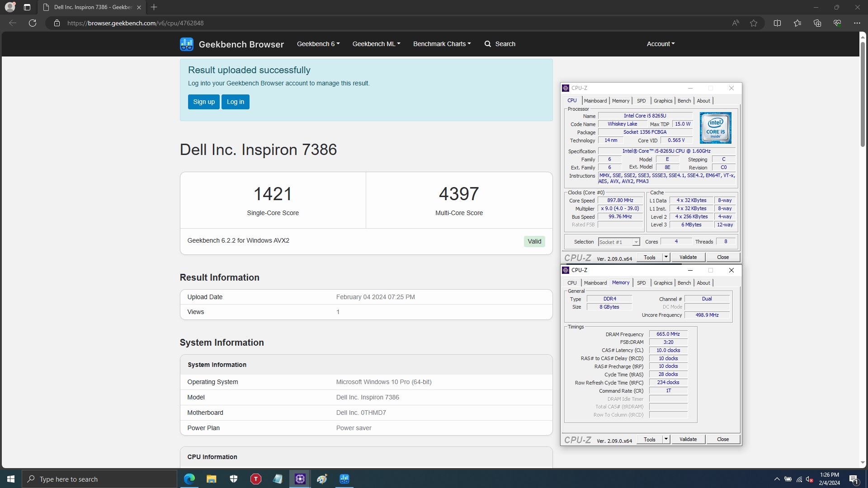Open SPD tab in lower CPU-Z window

click(641, 283)
